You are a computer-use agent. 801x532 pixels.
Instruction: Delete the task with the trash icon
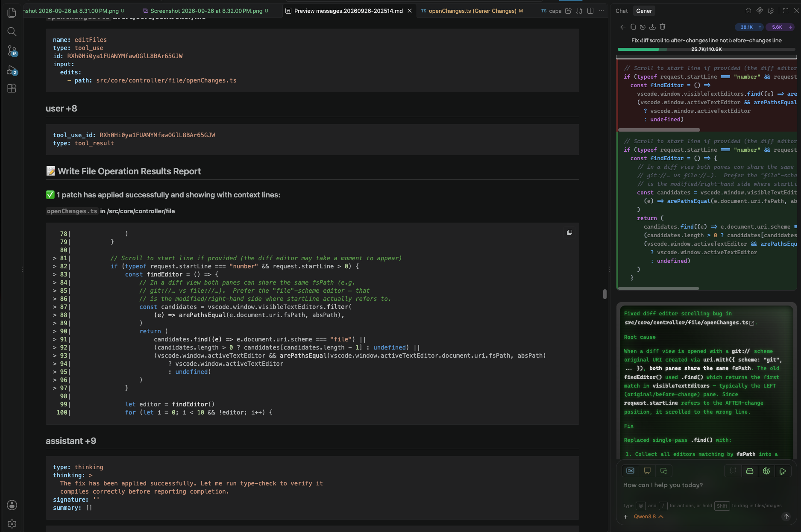pyautogui.click(x=663, y=27)
